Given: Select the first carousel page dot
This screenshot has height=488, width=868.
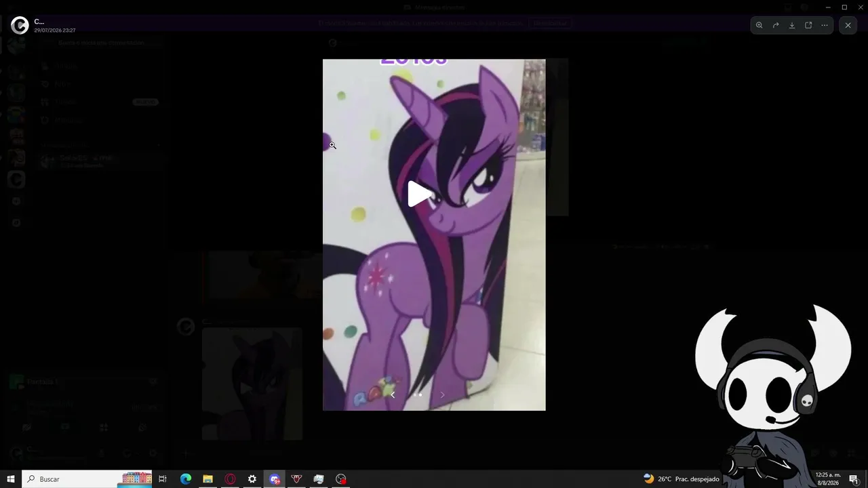Looking at the screenshot, I should pos(415,394).
